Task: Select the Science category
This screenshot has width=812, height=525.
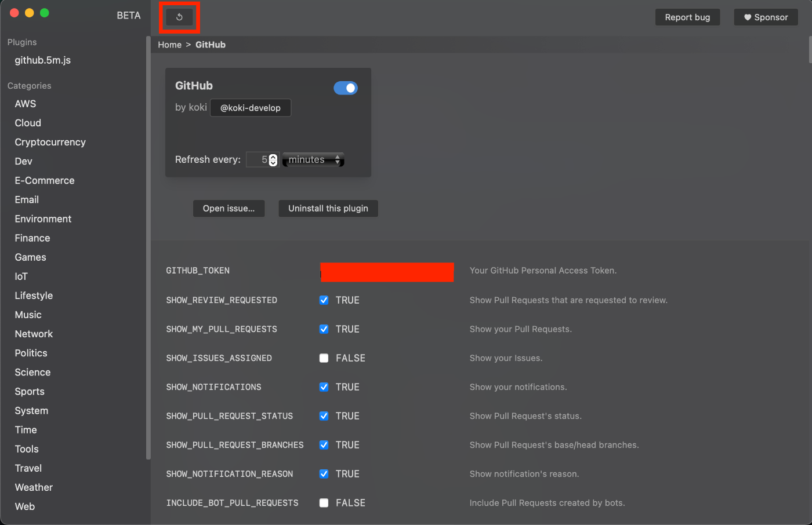Action: click(x=32, y=372)
